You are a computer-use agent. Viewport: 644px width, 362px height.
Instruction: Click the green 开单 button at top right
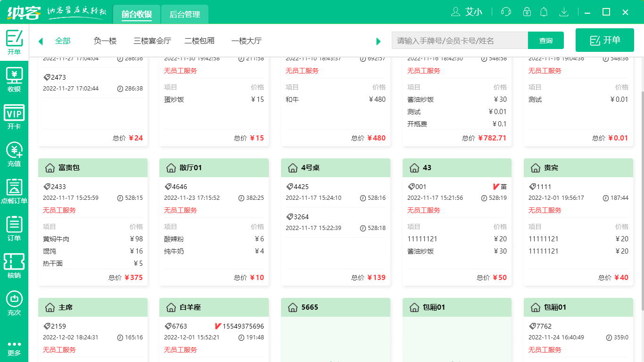(x=605, y=40)
